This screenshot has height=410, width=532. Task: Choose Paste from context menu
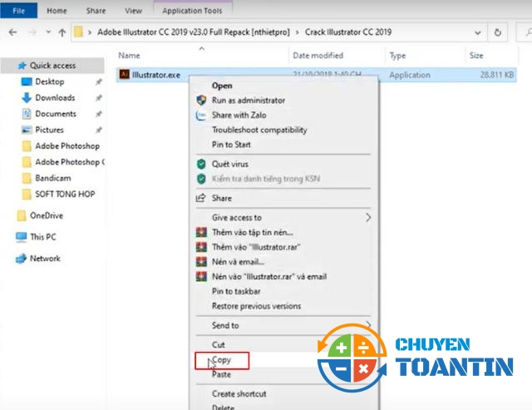click(221, 374)
